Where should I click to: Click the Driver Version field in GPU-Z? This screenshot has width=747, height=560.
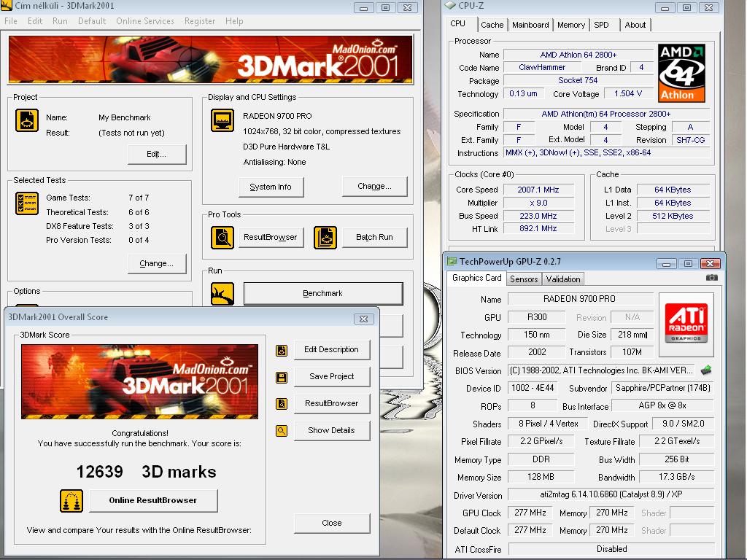coord(611,495)
